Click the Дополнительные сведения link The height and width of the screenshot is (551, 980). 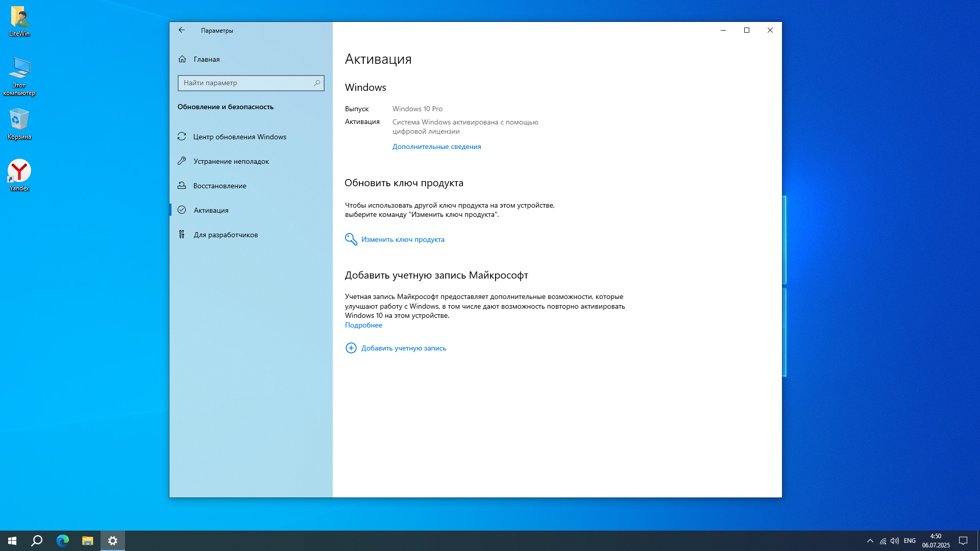point(436,146)
